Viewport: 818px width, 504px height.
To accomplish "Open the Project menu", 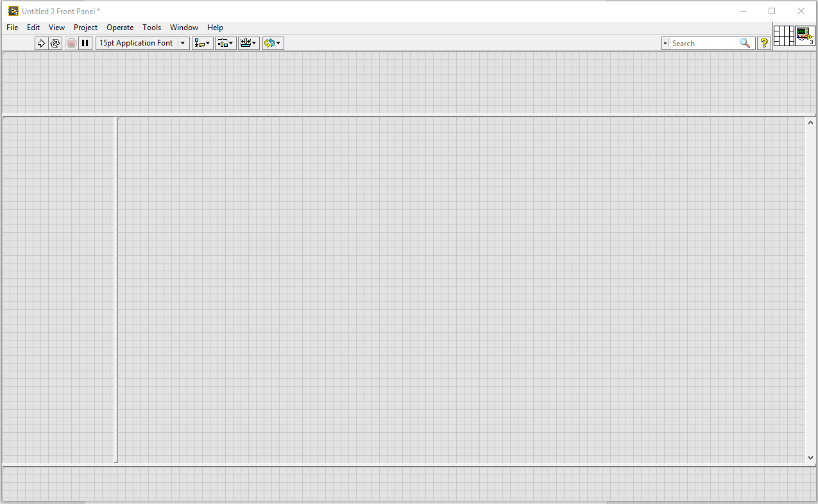I will [x=85, y=27].
